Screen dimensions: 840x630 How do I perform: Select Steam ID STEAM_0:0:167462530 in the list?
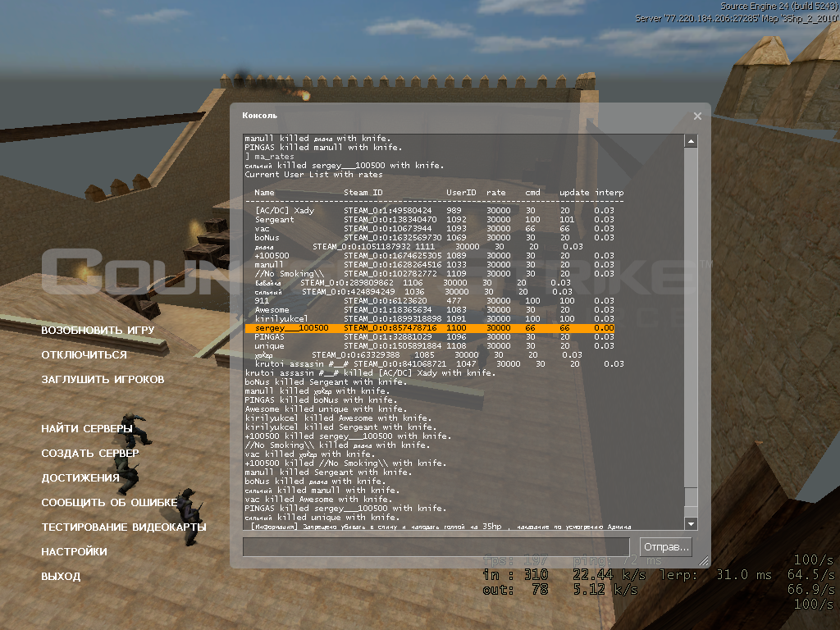click(x=393, y=256)
